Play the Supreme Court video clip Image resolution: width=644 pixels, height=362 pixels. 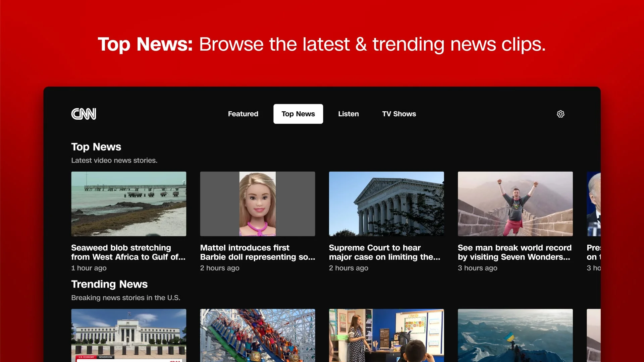pos(386,204)
